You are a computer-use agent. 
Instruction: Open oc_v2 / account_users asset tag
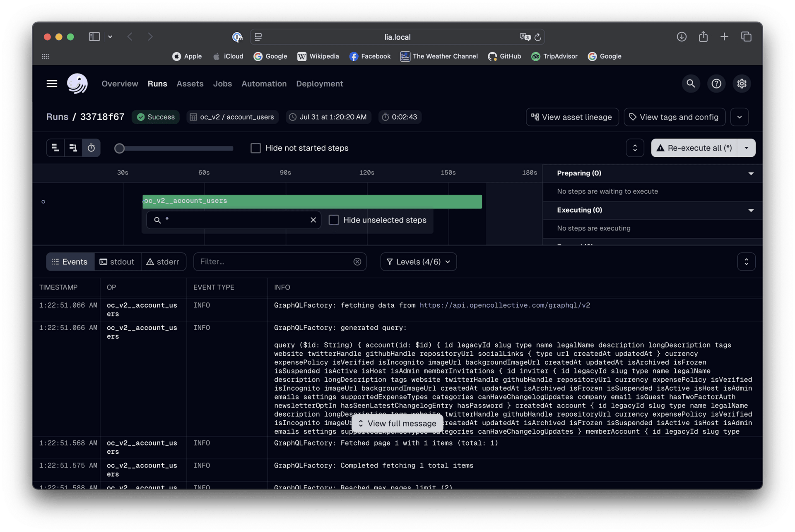(x=232, y=117)
